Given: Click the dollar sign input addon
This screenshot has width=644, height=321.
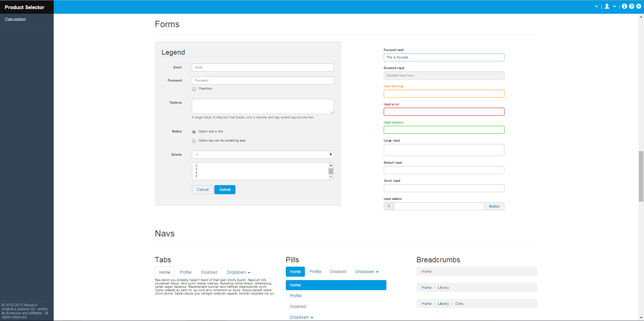Looking at the screenshot, I should point(389,206).
